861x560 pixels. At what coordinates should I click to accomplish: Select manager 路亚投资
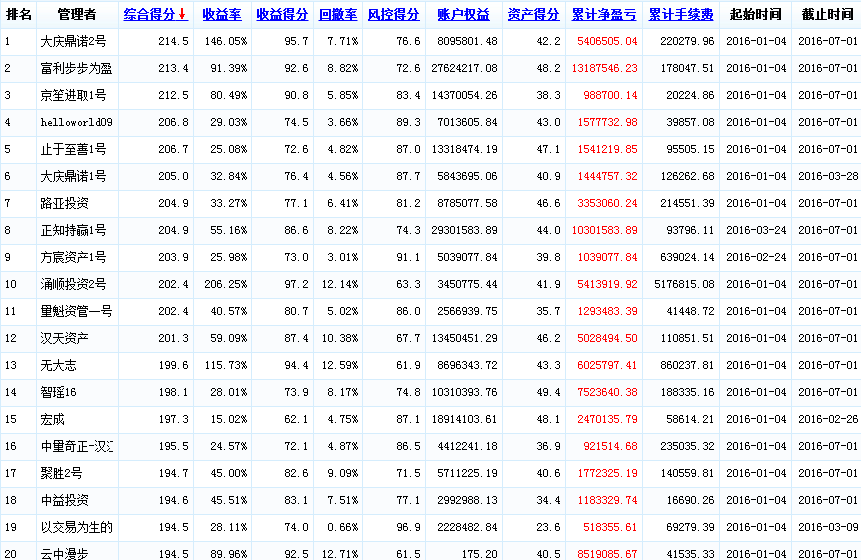coord(65,203)
